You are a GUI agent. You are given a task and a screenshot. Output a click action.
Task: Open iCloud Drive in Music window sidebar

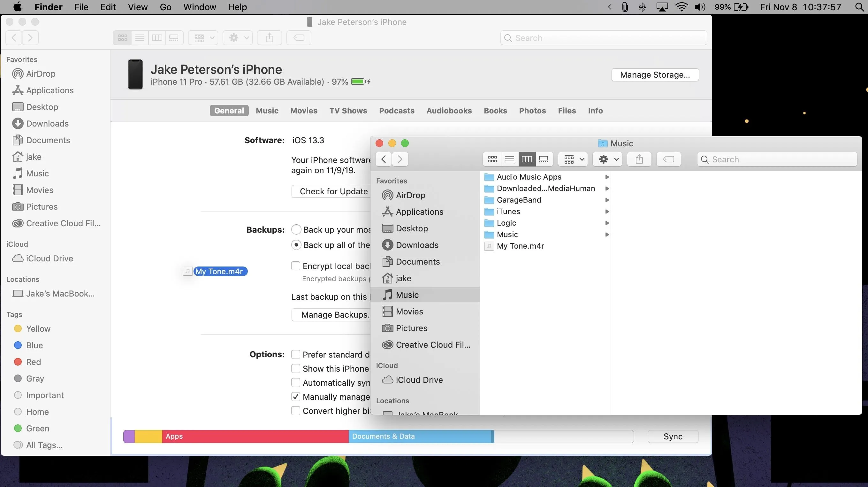(412, 380)
